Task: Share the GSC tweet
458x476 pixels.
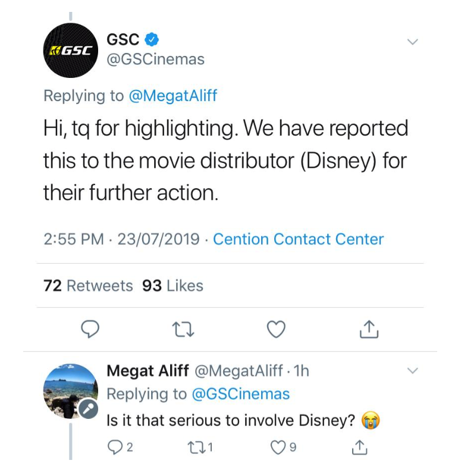Action: click(369, 329)
